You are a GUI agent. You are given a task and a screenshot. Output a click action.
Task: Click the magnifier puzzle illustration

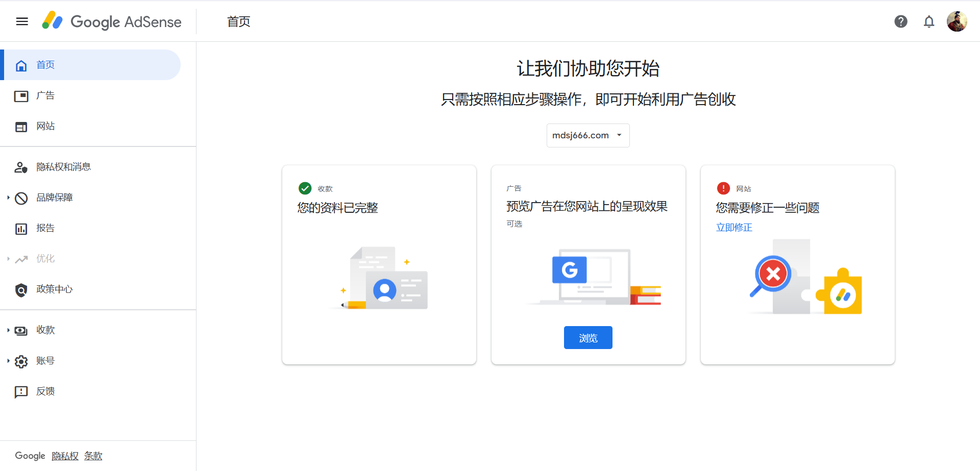805,277
